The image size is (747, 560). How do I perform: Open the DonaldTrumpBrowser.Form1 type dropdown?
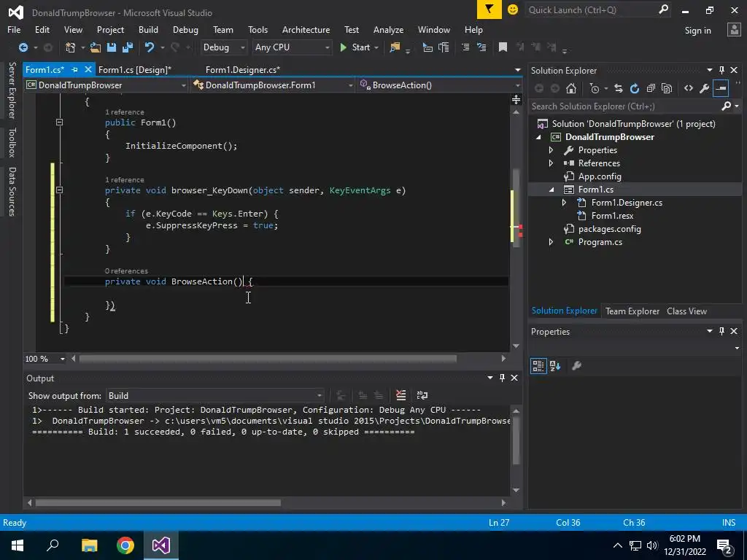coord(273,85)
